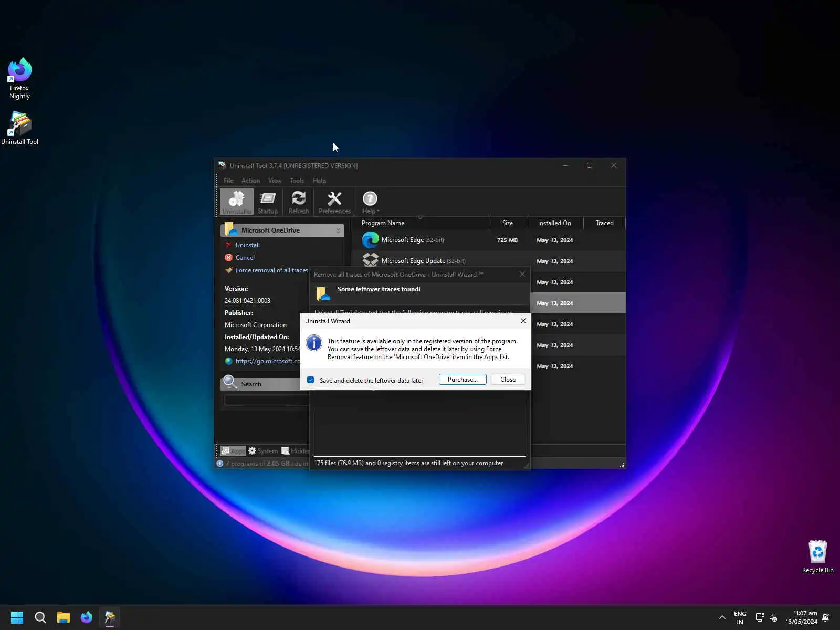Screen dimensions: 840x630
Task: Select the Microsoft Edge Update row
Action: (x=488, y=261)
